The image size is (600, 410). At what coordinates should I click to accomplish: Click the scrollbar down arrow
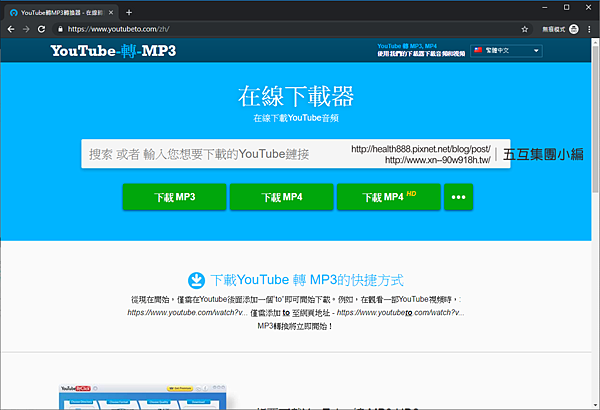[596, 405]
